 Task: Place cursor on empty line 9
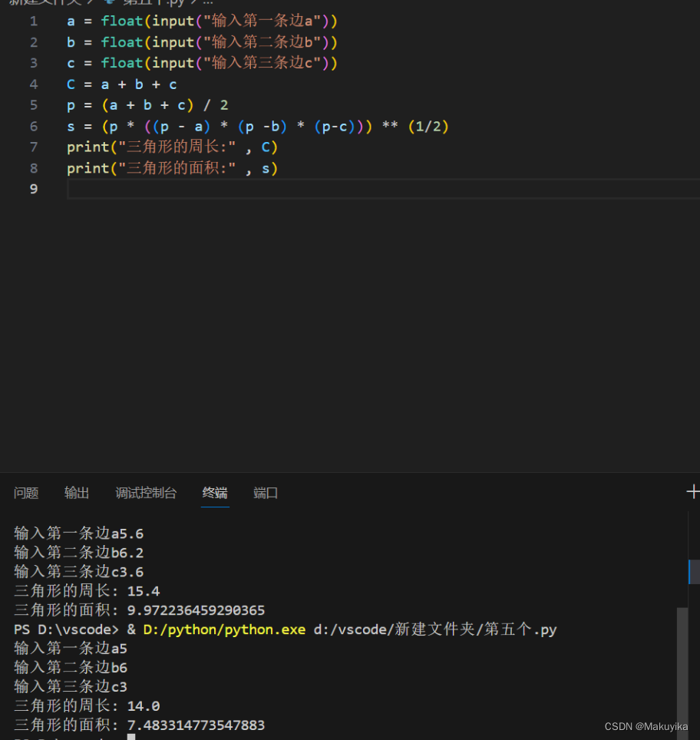(383, 190)
